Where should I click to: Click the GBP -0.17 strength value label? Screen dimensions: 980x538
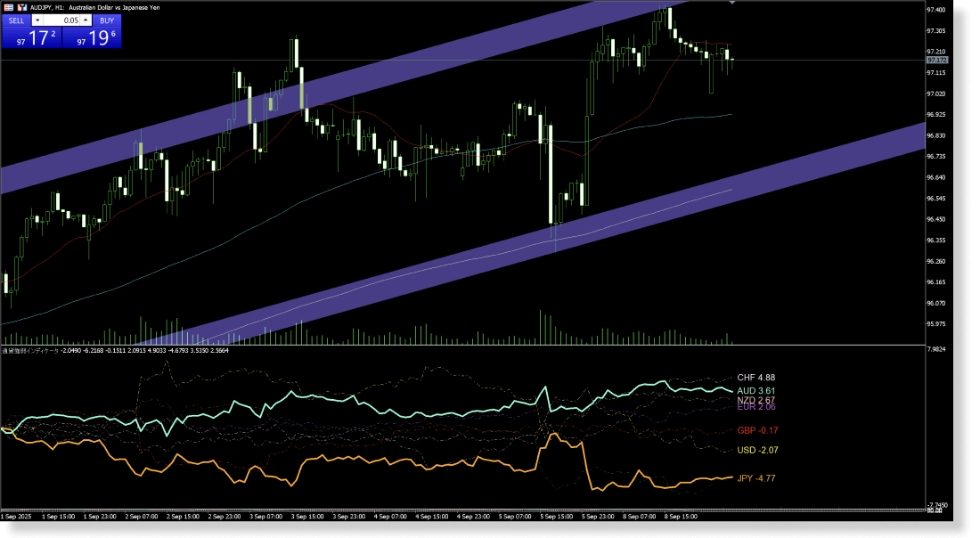[x=755, y=430]
